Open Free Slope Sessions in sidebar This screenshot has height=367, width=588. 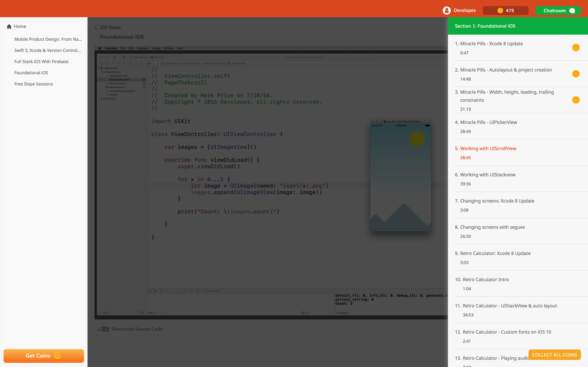click(x=34, y=84)
